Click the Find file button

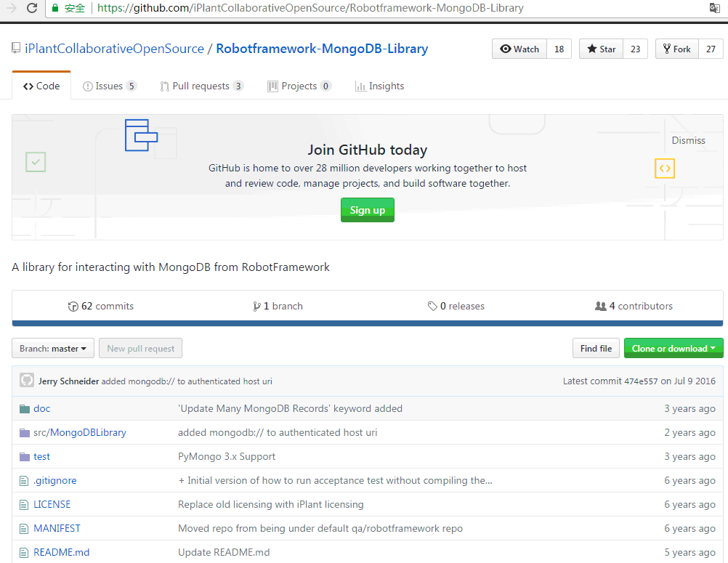(x=596, y=349)
